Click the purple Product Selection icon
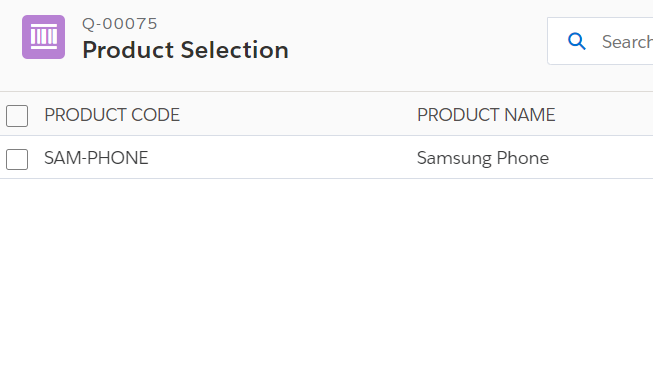The width and height of the screenshot is (653, 385). coord(43,37)
